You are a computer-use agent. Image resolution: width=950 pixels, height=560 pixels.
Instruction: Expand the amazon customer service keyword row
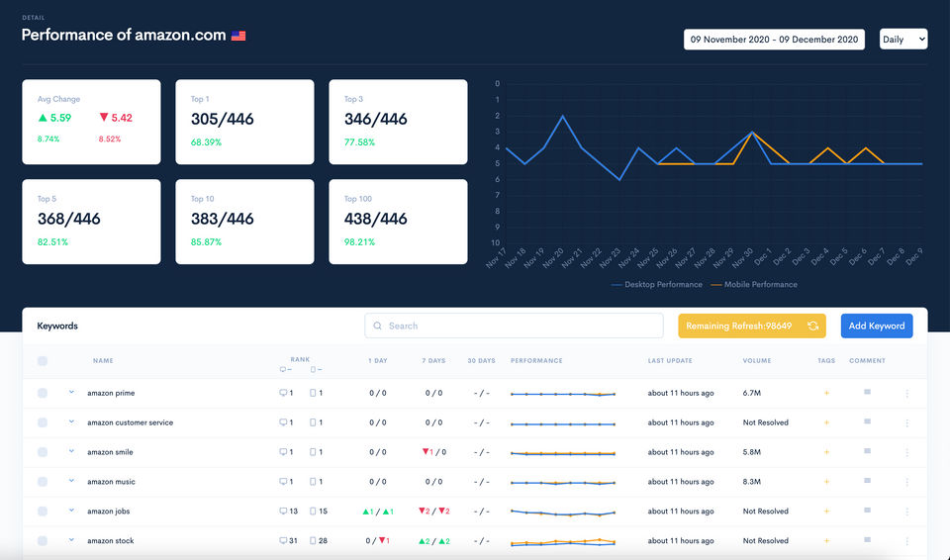[x=71, y=421]
